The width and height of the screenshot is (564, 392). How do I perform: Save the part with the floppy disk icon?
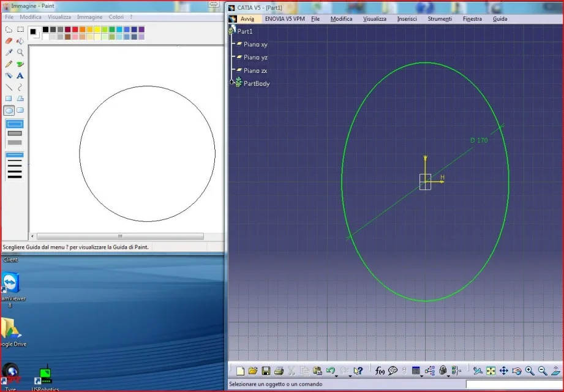click(x=266, y=371)
